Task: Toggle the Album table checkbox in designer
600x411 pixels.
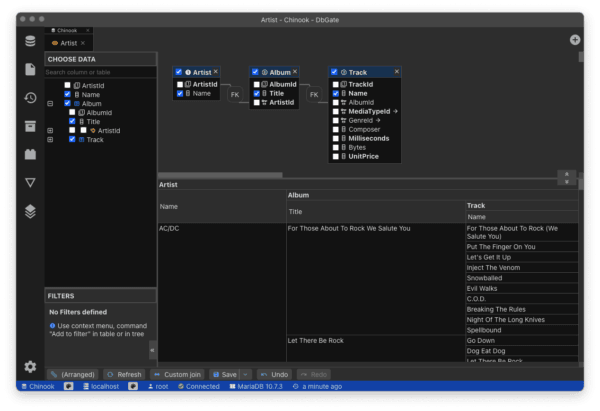Action: pyautogui.click(x=255, y=72)
